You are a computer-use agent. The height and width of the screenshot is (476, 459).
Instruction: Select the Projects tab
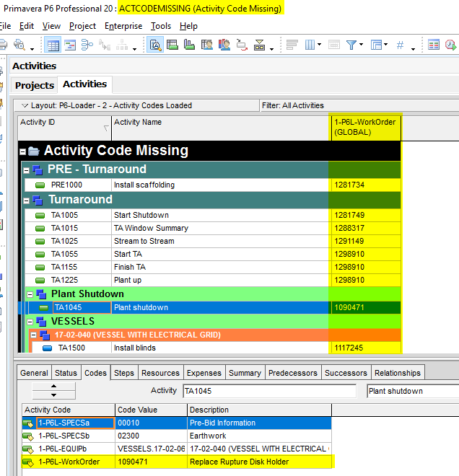click(x=35, y=86)
